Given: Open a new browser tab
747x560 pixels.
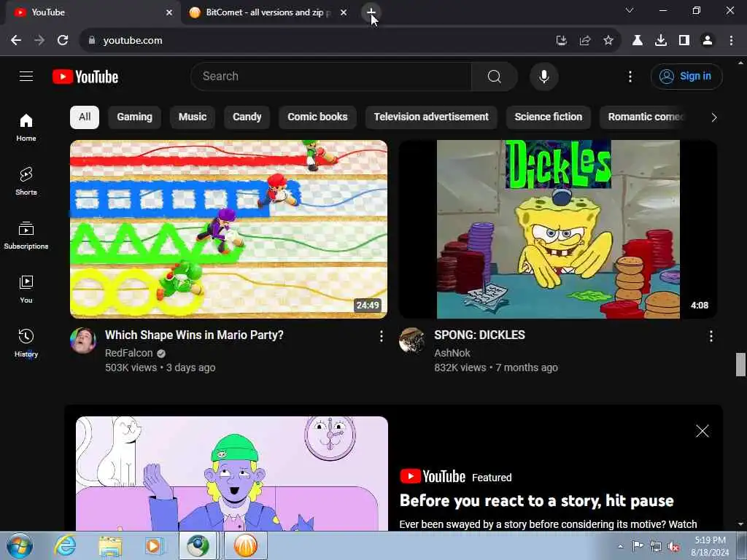Looking at the screenshot, I should [371, 12].
